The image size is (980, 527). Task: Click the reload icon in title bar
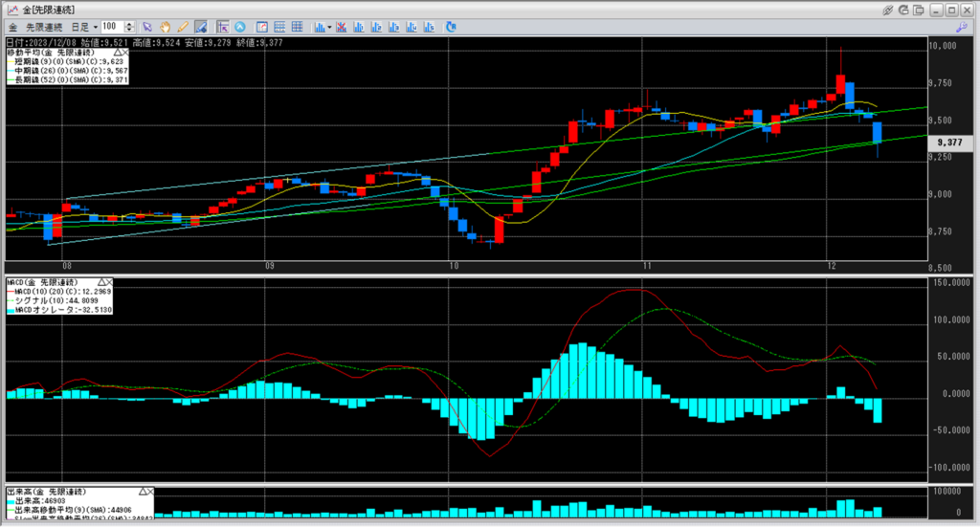(904, 9)
